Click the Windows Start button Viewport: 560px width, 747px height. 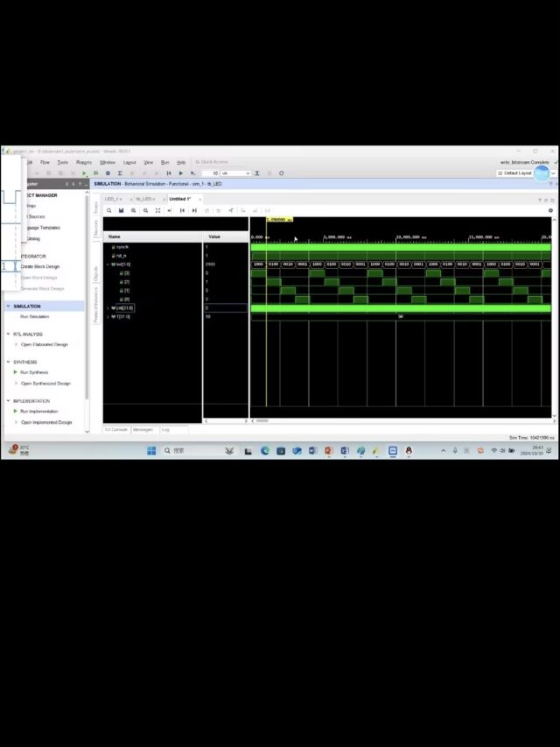(x=151, y=451)
